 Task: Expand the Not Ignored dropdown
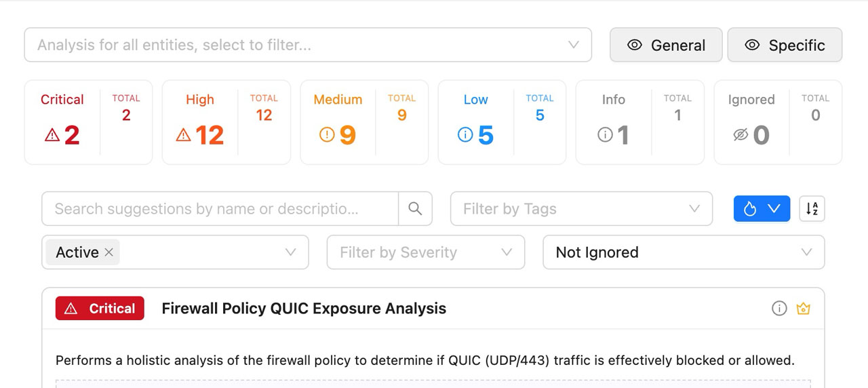coord(683,252)
